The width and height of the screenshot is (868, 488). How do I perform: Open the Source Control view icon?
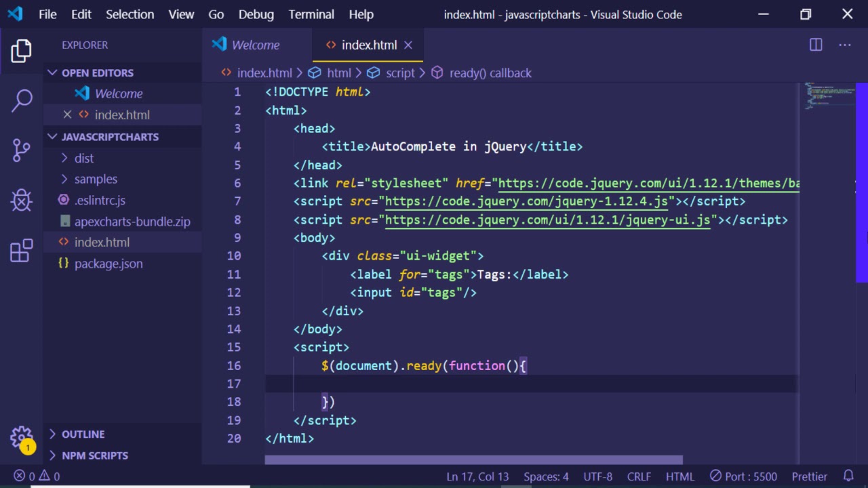pyautogui.click(x=22, y=150)
